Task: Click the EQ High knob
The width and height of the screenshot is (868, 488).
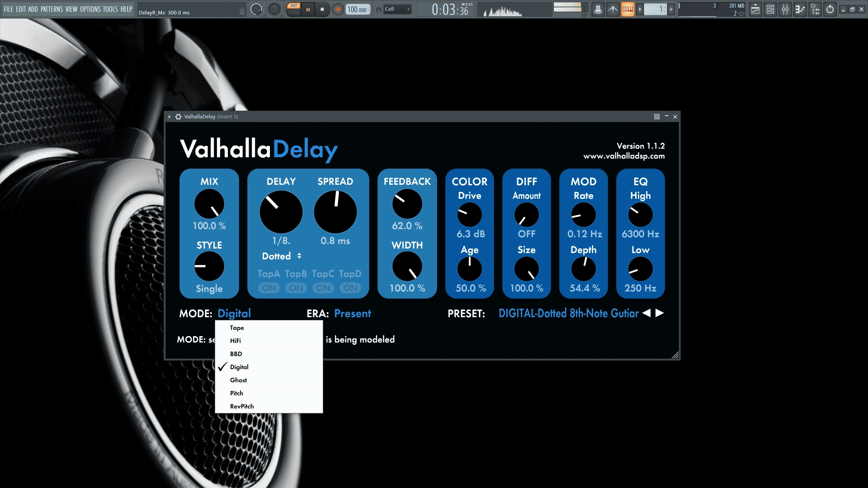Action: tap(640, 215)
